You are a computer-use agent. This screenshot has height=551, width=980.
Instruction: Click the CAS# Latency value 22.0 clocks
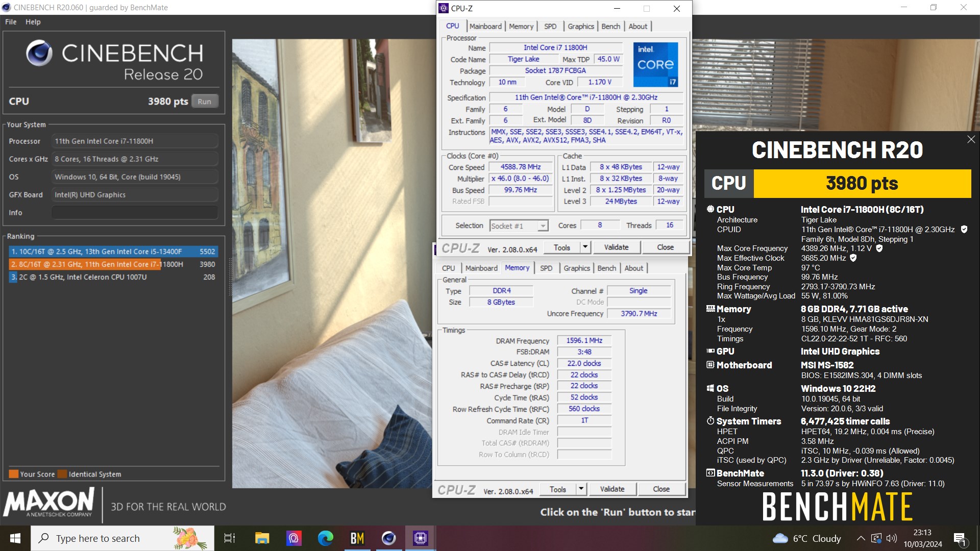coord(584,364)
